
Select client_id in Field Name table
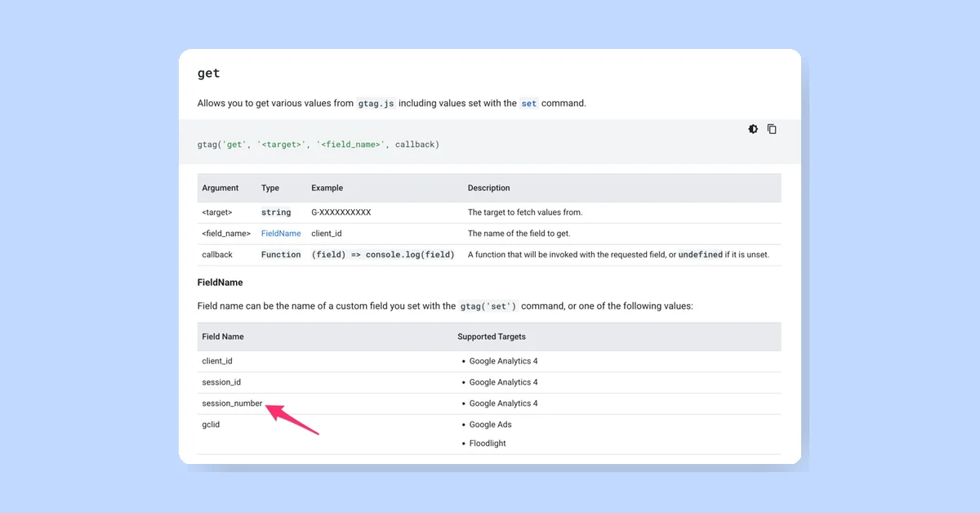coord(217,361)
